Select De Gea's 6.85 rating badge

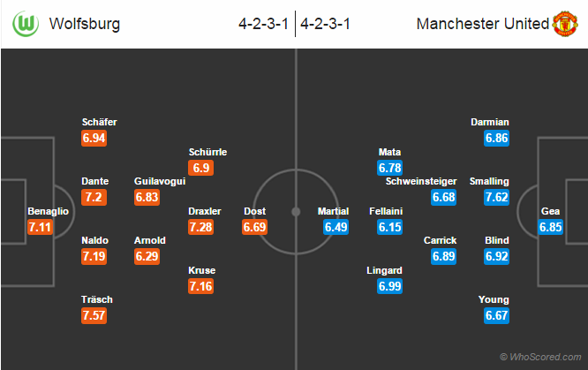pos(551,227)
